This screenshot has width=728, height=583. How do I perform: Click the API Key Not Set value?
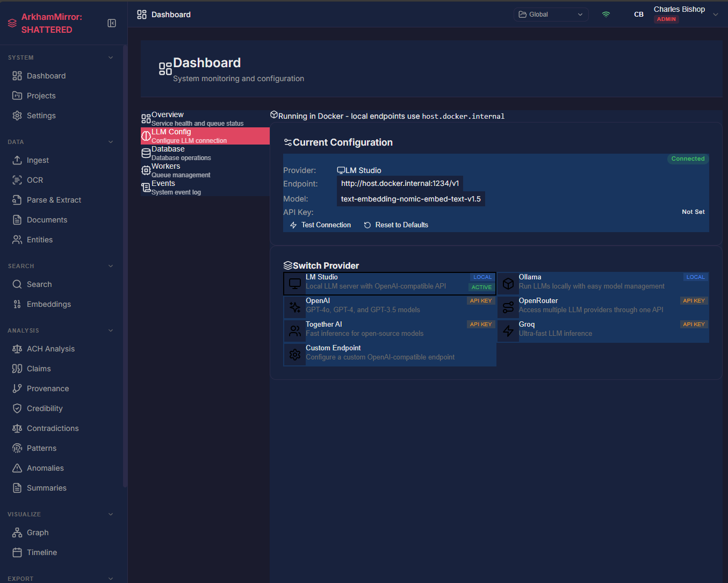[693, 212]
